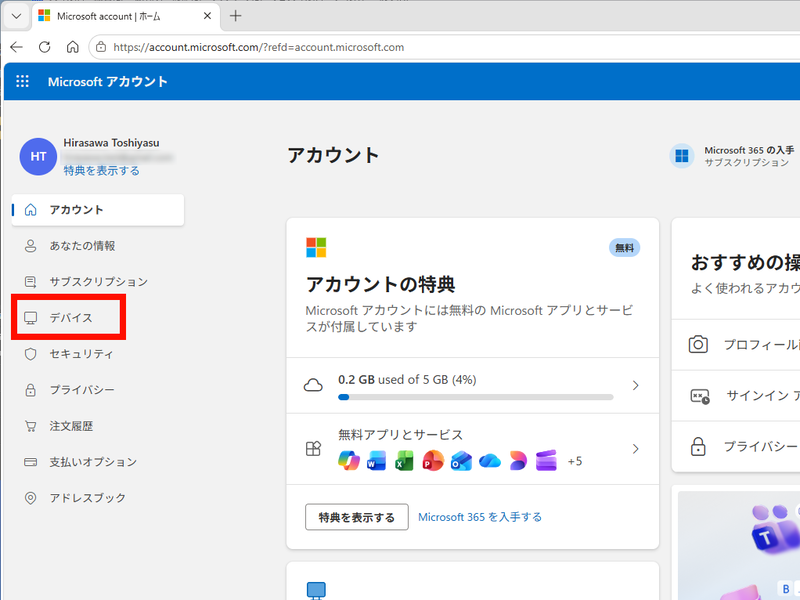800x600 pixels.
Task: Click the camera icon for profile photo
Action: coord(698,344)
